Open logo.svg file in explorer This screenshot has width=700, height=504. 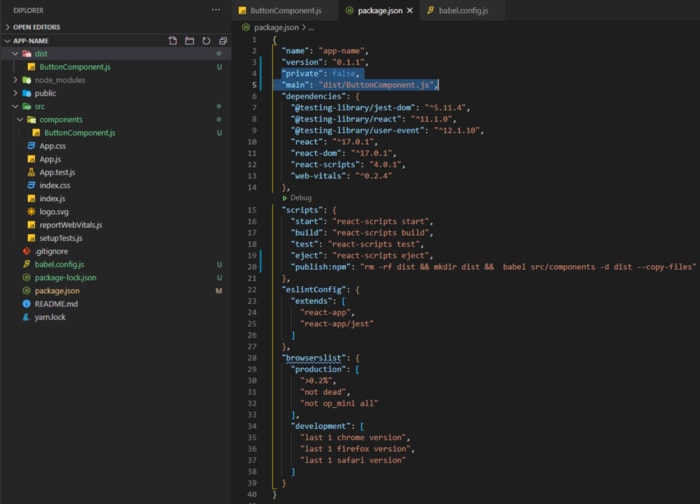tap(54, 212)
